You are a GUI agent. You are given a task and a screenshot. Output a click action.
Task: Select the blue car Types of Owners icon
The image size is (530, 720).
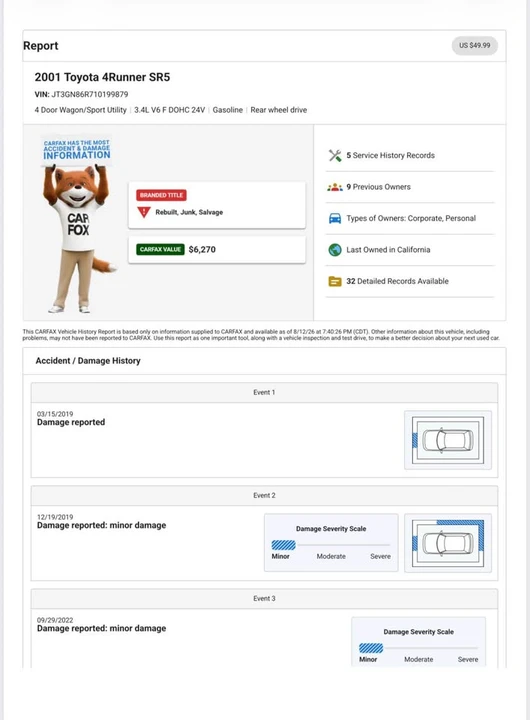click(335, 218)
